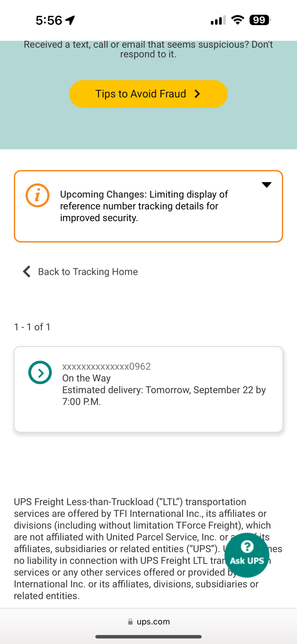The width and height of the screenshot is (297, 644).
Task: Tap the On the Way status text
Action: [x=86, y=378]
